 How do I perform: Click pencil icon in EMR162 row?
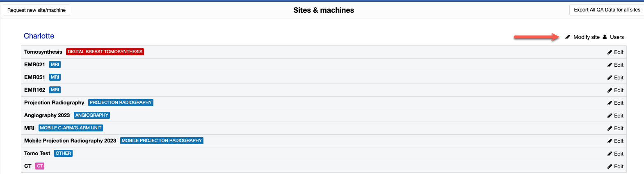[x=610, y=90]
